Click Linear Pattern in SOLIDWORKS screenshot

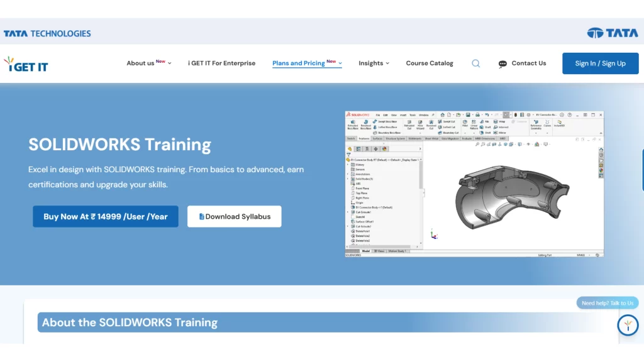click(x=474, y=124)
